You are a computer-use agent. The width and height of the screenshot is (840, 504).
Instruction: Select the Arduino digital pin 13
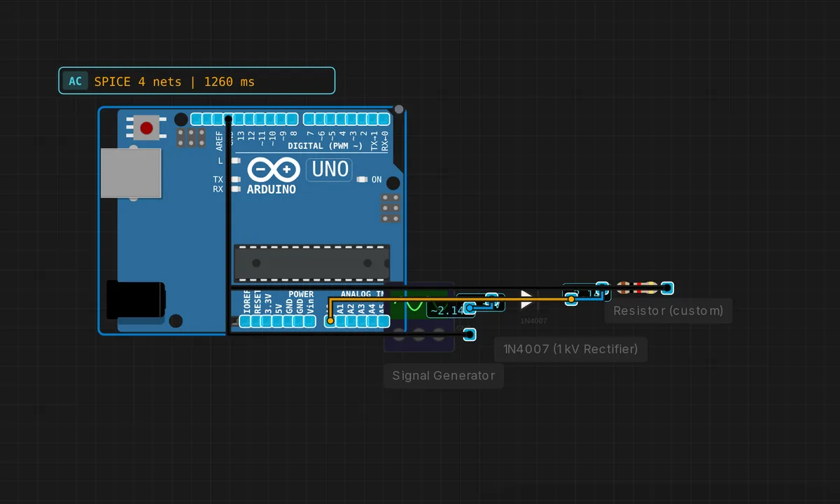click(x=239, y=119)
